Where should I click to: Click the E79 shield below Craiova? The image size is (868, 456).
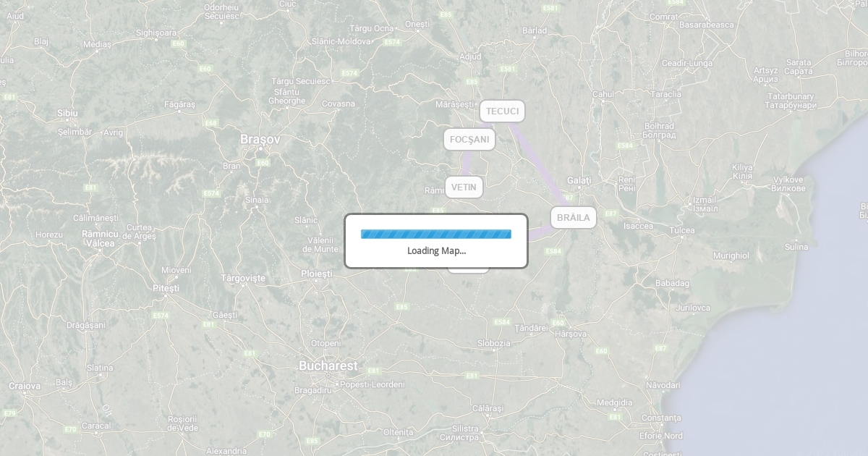pos(9,413)
